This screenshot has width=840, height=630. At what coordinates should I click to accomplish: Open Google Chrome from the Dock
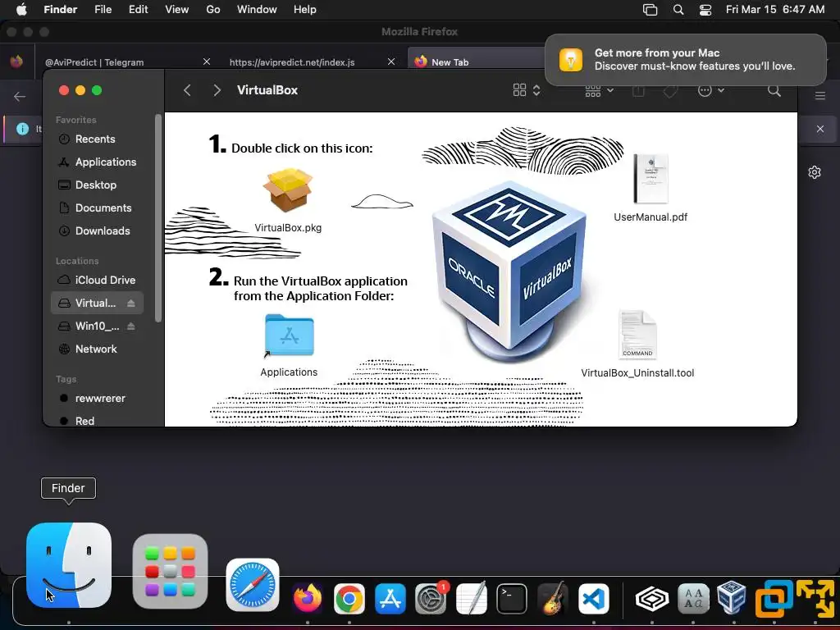(349, 598)
